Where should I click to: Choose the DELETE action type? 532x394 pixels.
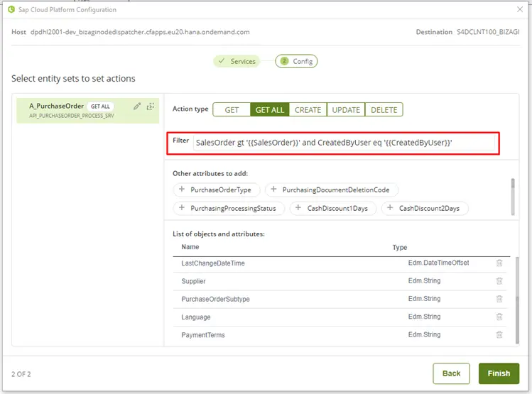[384, 110]
